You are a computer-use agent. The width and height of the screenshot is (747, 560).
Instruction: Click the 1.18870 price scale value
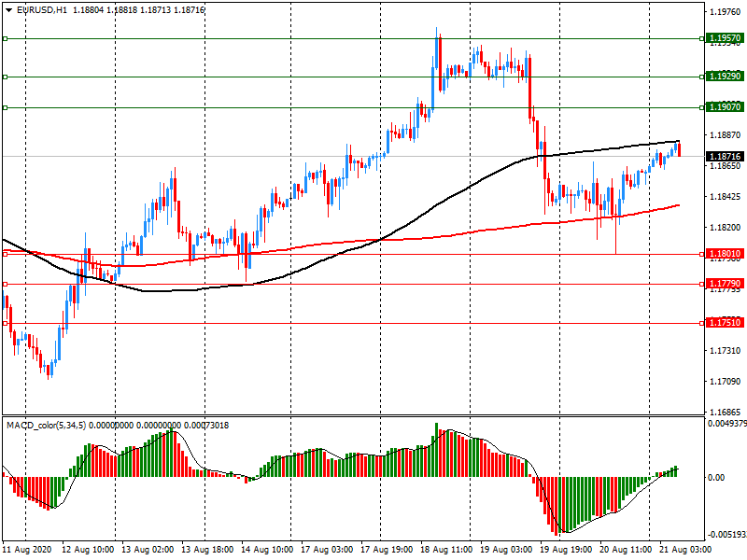click(726, 135)
